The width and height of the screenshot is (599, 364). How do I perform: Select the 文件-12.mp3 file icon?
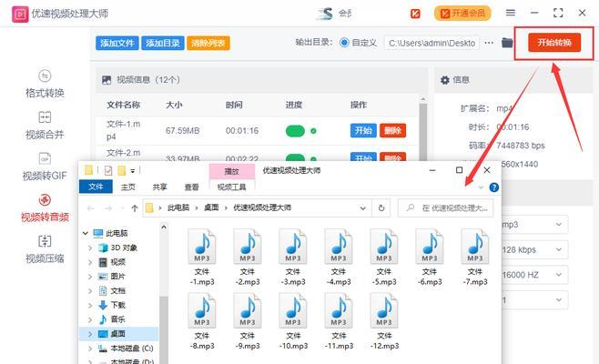384,311
